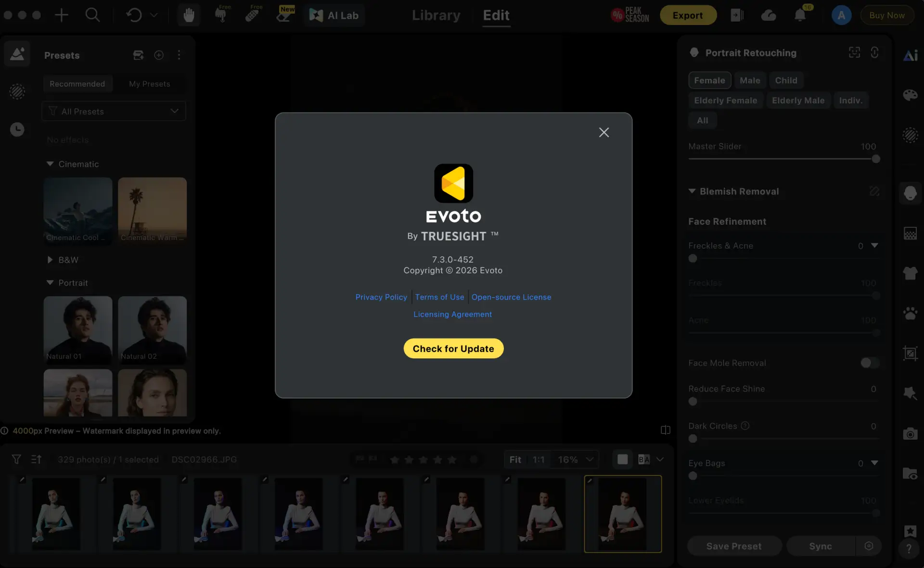Screen dimensions: 924x568
Task: Click the filter funnel icon above filmstrip
Action: click(x=16, y=459)
